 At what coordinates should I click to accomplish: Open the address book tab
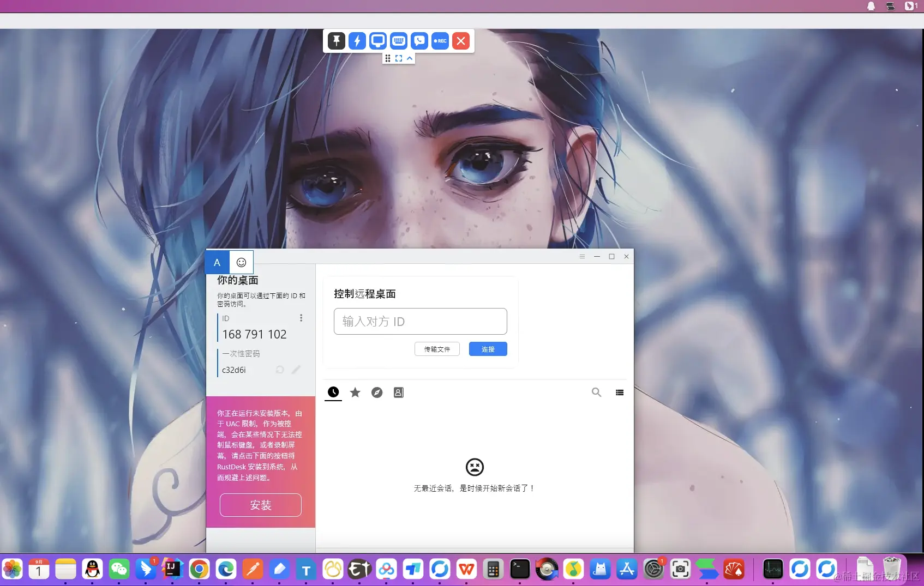pos(399,392)
